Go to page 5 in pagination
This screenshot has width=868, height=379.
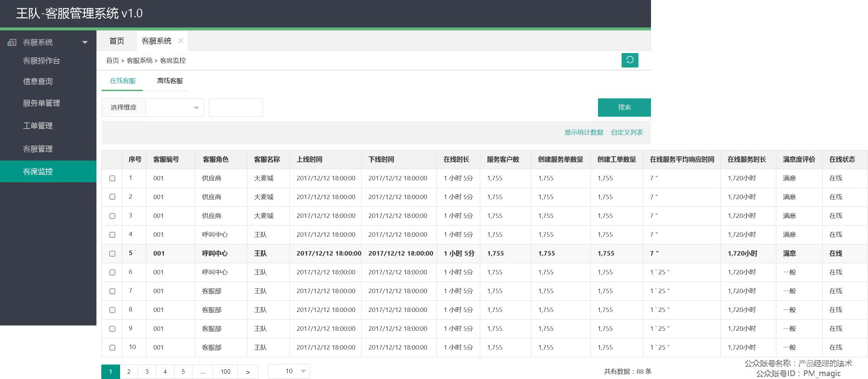pyautogui.click(x=183, y=372)
